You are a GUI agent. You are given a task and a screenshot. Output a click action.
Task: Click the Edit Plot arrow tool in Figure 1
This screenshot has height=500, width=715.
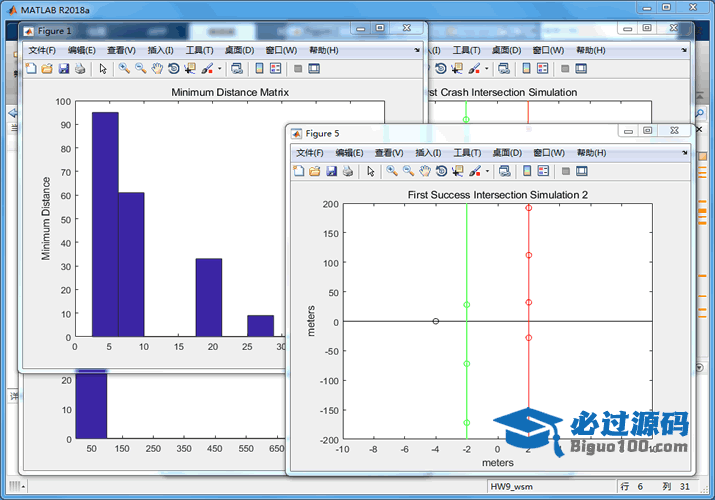102,69
